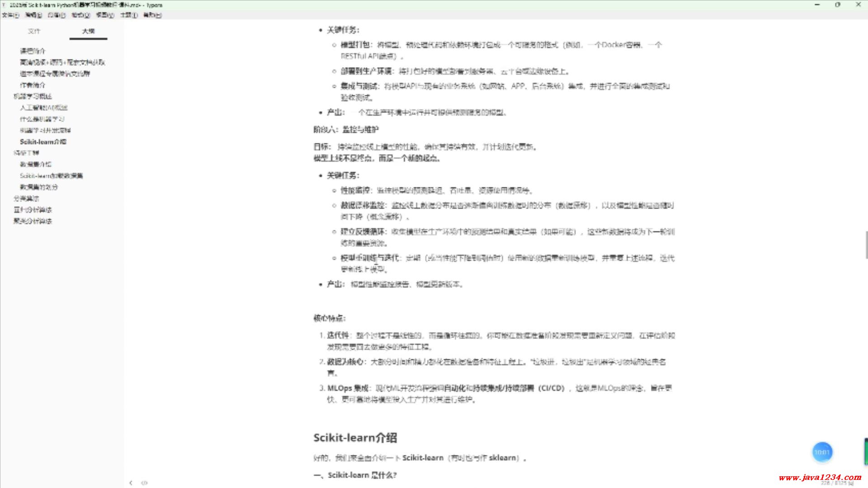This screenshot has width=868, height=488.
Task: Open the 段落(P) menu
Action: tap(57, 15)
